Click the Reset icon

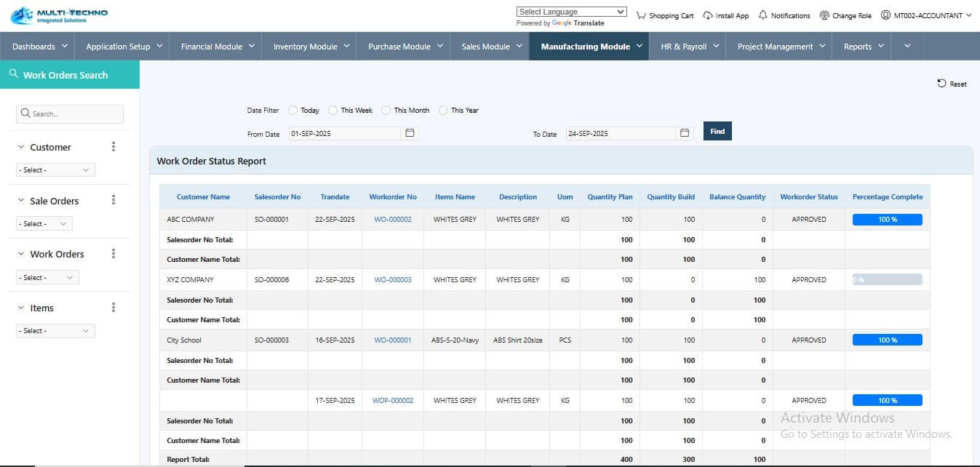(x=941, y=84)
